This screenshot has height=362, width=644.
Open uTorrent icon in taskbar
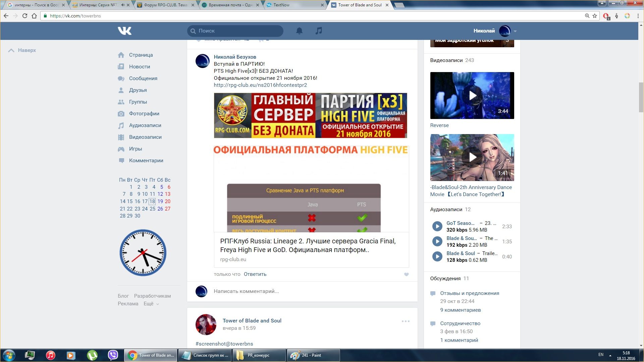[92, 355]
